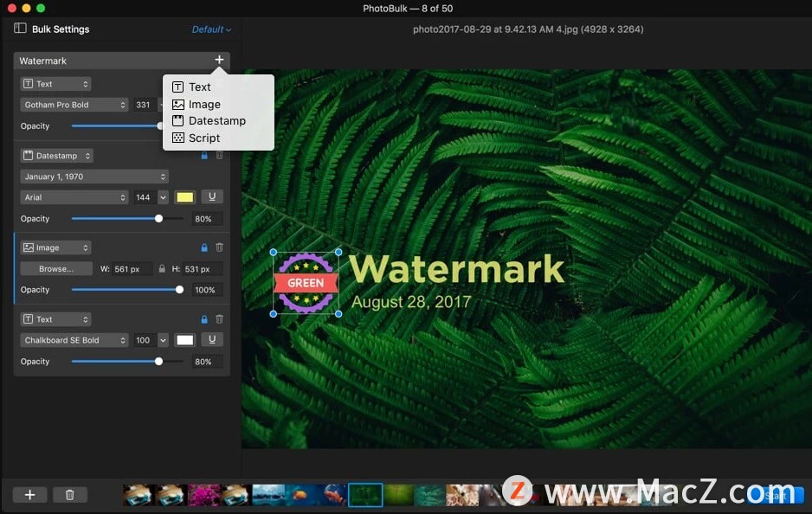
Task: Select the GREEN badge image watermark in preview
Action: click(306, 283)
